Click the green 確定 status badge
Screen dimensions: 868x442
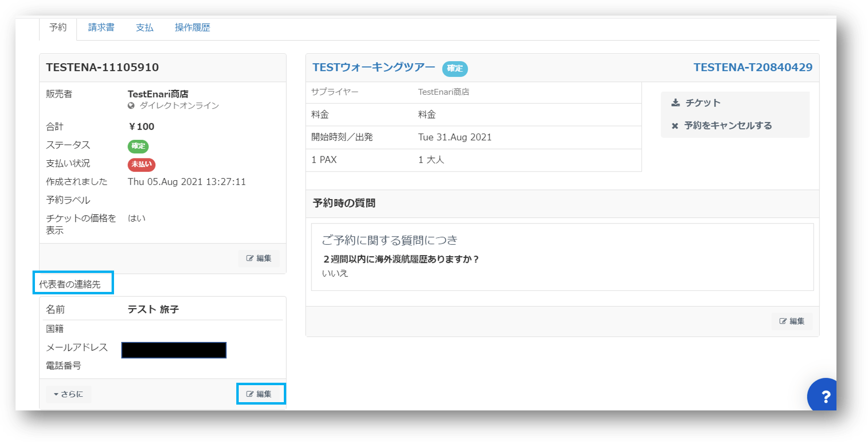138,146
